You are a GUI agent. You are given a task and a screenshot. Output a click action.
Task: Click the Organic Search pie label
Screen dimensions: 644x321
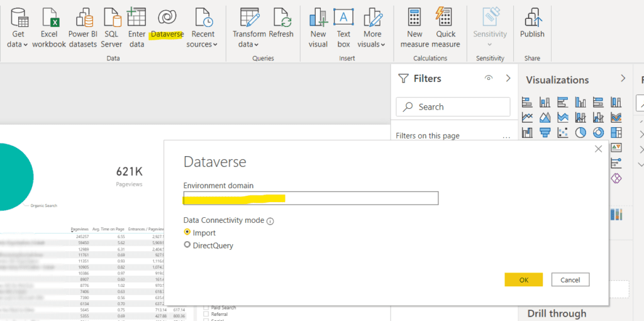click(x=43, y=206)
